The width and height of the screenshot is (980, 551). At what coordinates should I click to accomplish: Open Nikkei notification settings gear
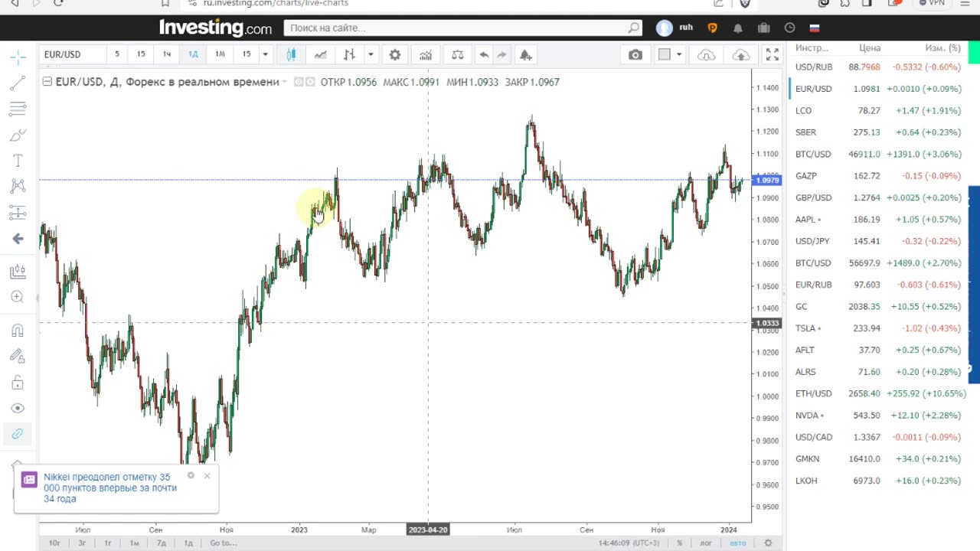191,476
